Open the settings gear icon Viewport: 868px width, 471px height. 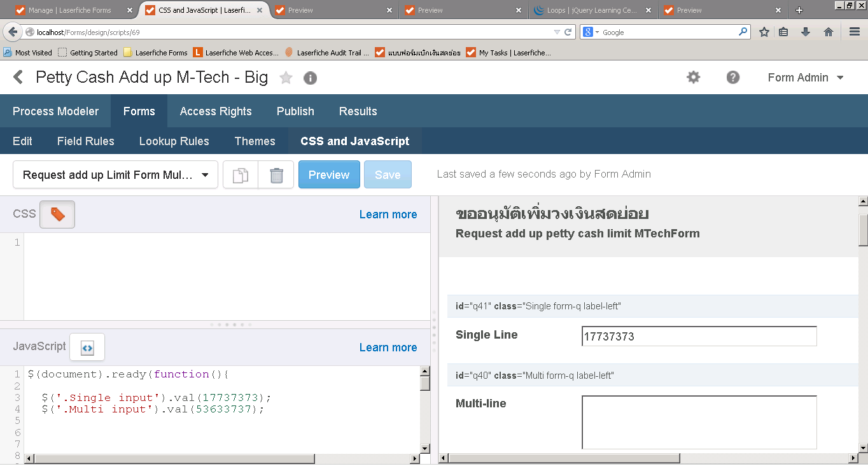(x=693, y=78)
